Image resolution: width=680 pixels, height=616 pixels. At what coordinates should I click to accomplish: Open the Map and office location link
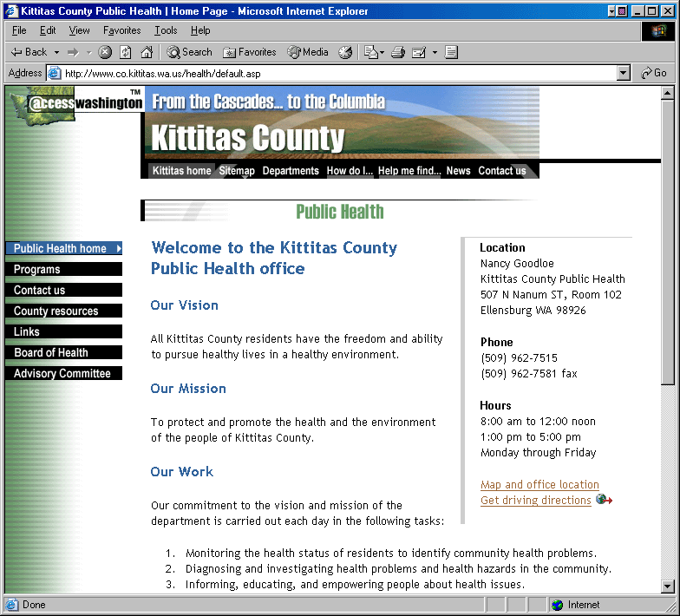tap(539, 485)
